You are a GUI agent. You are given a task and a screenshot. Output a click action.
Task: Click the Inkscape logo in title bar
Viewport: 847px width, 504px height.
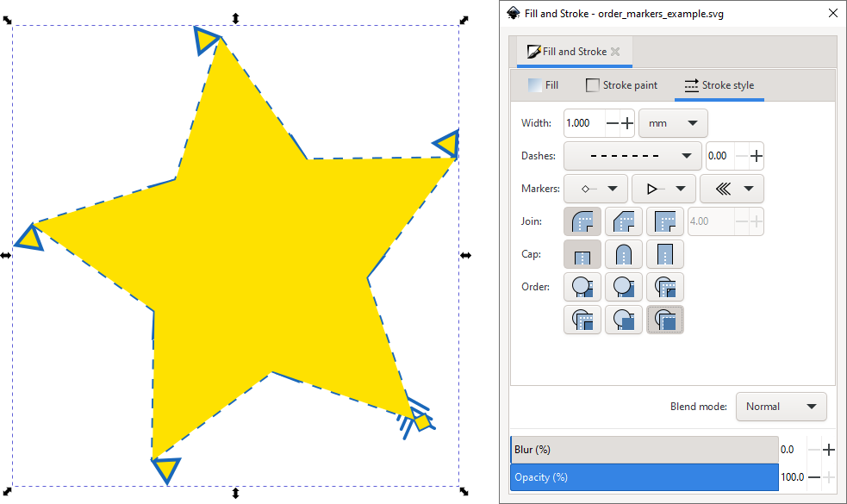pyautogui.click(x=514, y=13)
